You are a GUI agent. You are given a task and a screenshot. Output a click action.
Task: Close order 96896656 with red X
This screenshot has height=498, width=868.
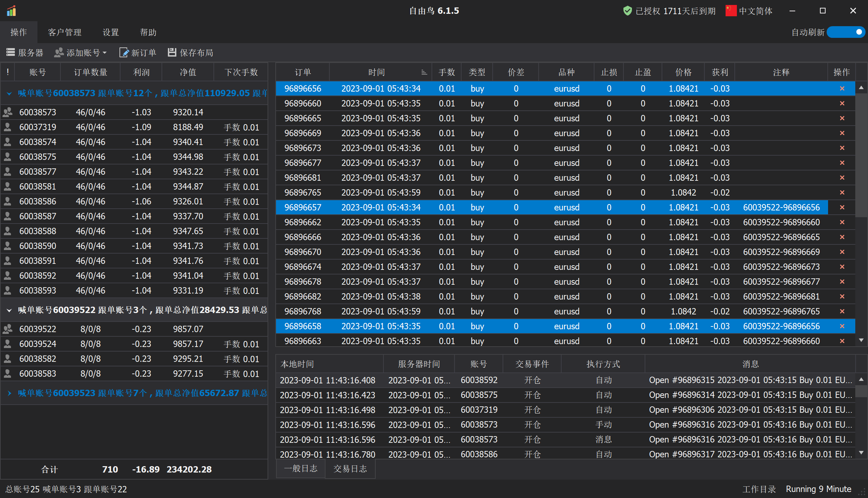(842, 88)
